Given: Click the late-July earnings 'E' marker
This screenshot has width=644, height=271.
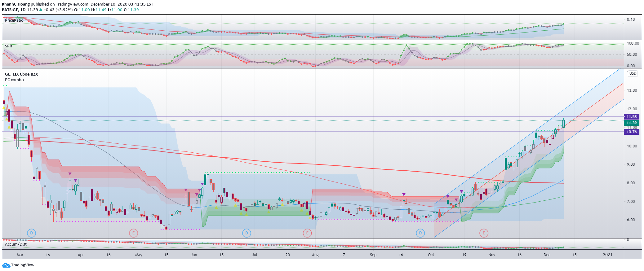Looking at the screenshot, I should 307,233.
